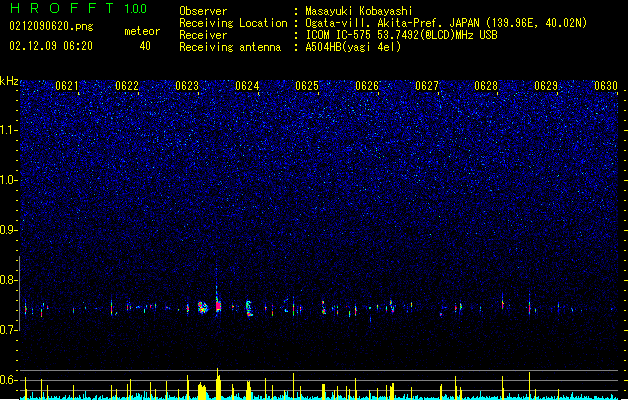Click the 0.9 kHz axis label

coord(8,230)
